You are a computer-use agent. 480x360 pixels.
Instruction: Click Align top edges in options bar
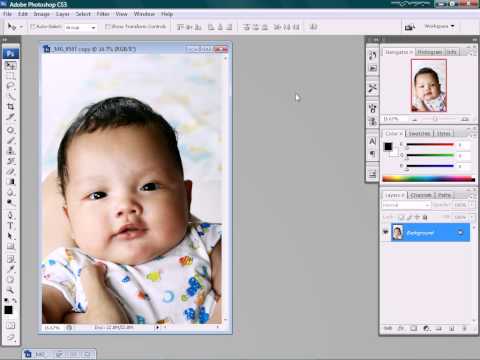[180, 27]
